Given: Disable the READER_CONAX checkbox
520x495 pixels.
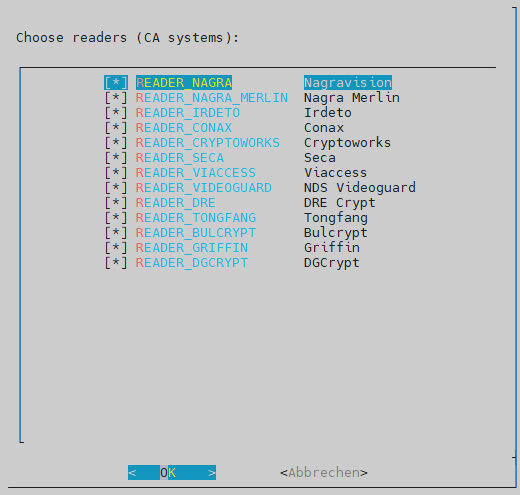Looking at the screenshot, I should [x=116, y=128].
